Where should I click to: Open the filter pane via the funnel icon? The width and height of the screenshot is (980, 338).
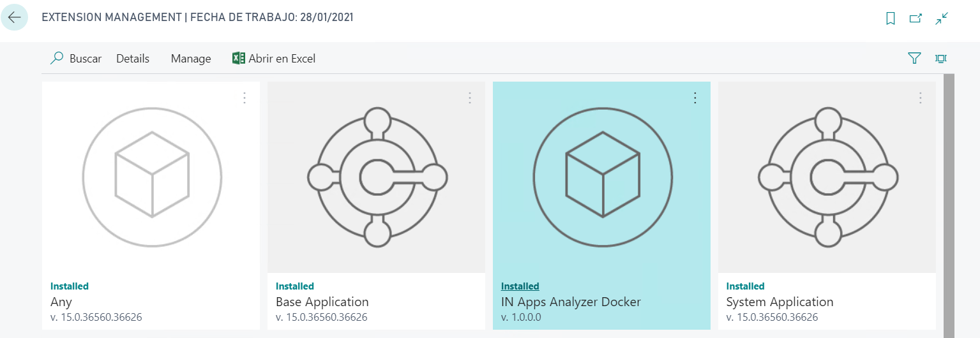tap(914, 58)
